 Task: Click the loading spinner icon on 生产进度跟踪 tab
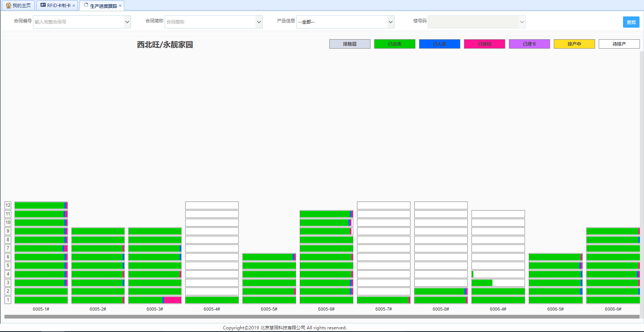[86, 5]
